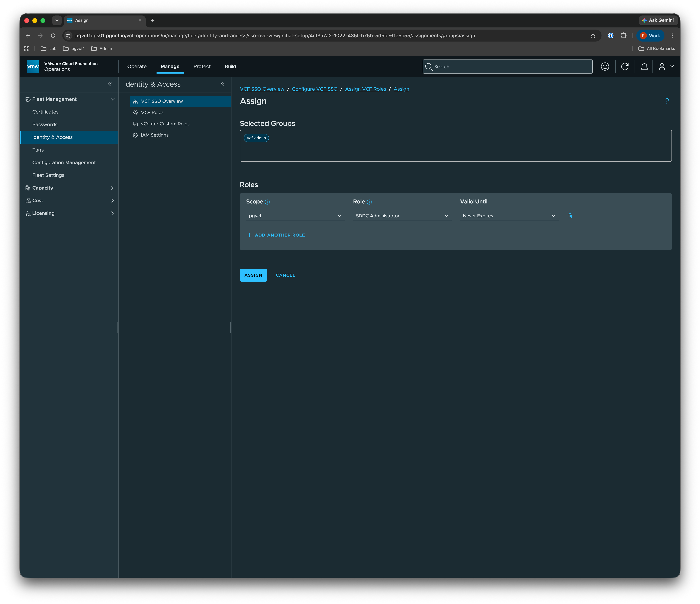Image resolution: width=700 pixels, height=604 pixels.
Task: Switch to the Manage tab
Action: (170, 67)
